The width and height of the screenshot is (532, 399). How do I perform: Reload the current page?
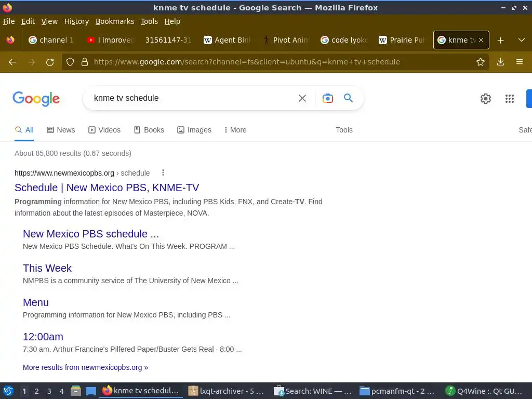coord(50,62)
